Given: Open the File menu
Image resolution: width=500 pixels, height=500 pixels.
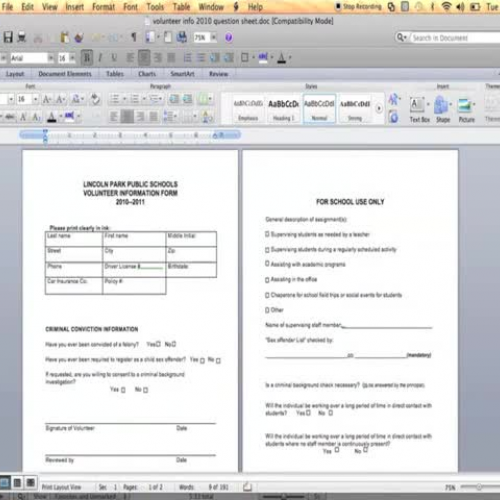Looking at the screenshot, I should pos(7,7).
